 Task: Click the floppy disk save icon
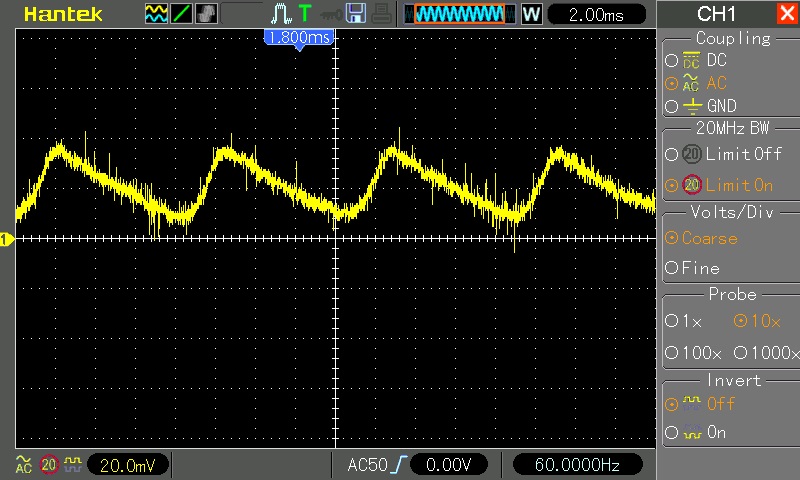pyautogui.click(x=356, y=14)
